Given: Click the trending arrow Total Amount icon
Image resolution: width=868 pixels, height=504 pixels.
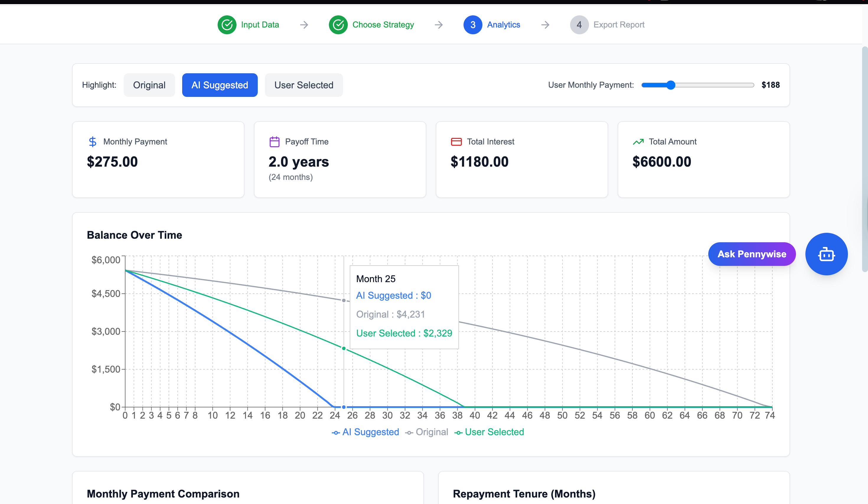Looking at the screenshot, I should [638, 142].
